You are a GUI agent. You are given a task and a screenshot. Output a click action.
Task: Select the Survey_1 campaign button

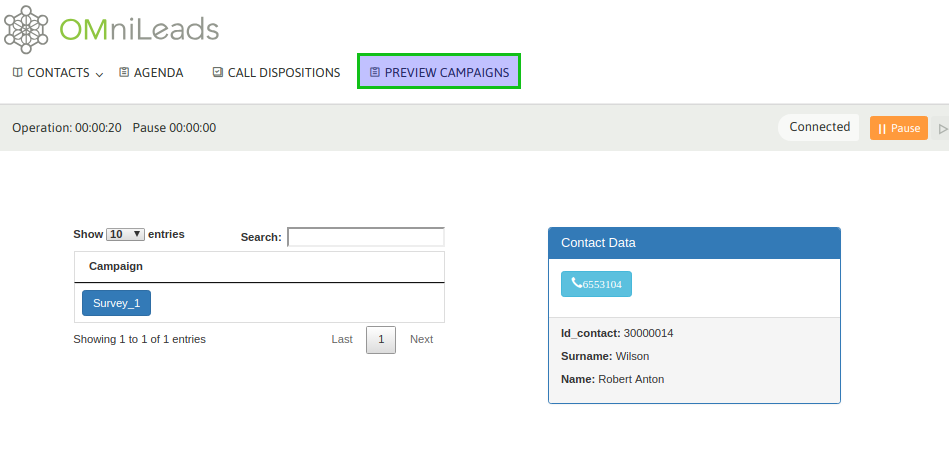[116, 303]
